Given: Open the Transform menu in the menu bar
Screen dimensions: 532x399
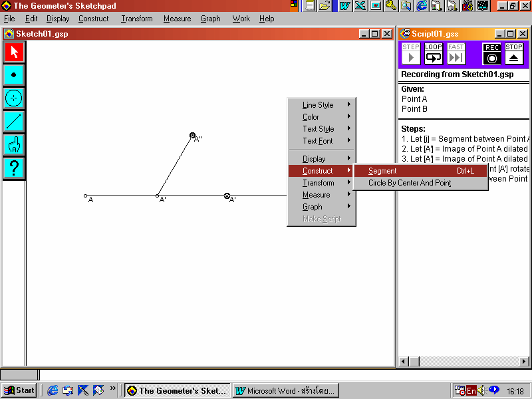Looking at the screenshot, I should tap(137, 19).
